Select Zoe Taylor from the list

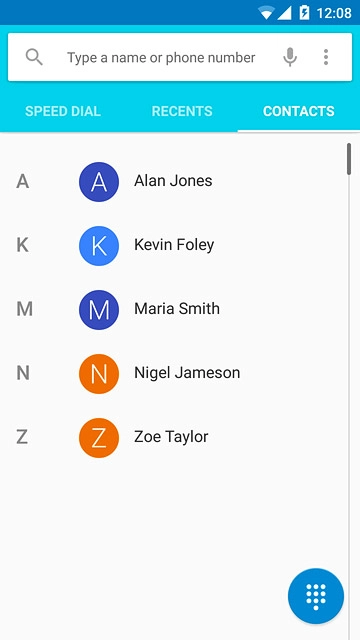point(173,437)
